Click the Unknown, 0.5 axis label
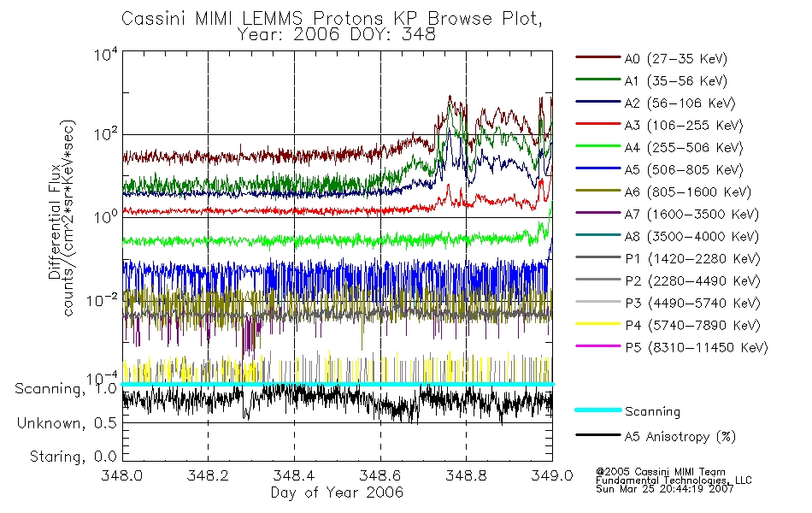Image resolution: width=812 pixels, height=513 pixels. point(67,424)
